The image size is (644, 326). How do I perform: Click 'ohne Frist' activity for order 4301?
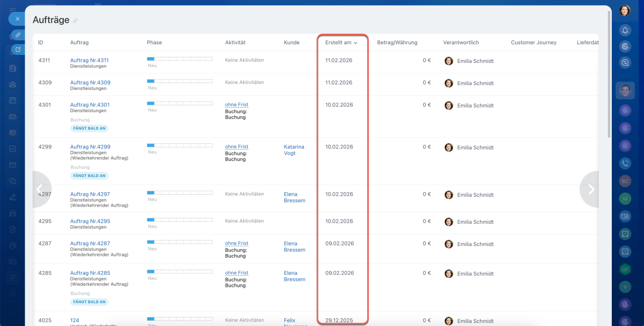tap(236, 105)
